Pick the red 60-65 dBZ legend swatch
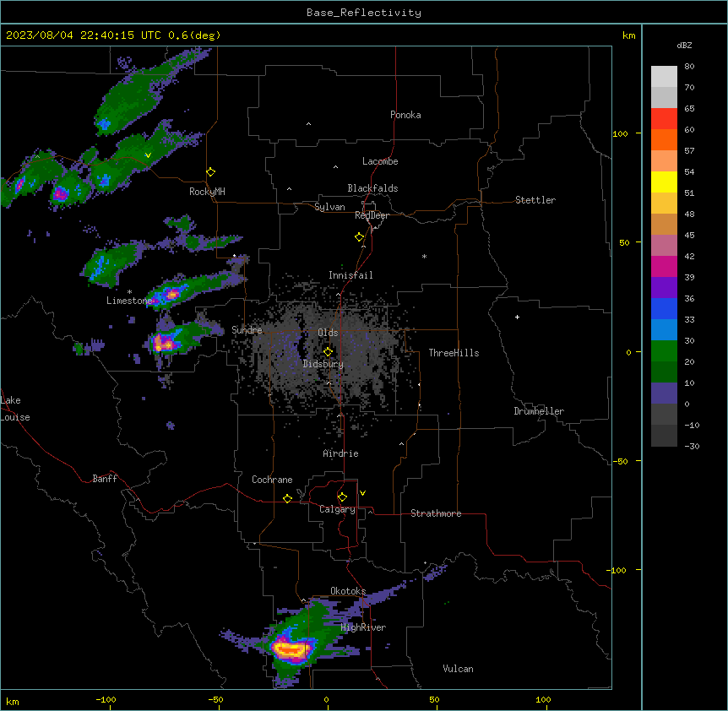 coord(664,119)
